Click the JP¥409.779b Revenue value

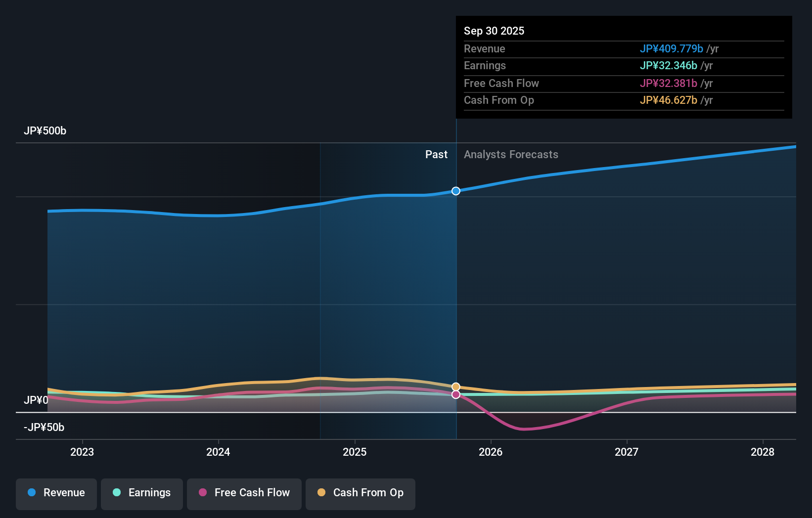[672, 48]
